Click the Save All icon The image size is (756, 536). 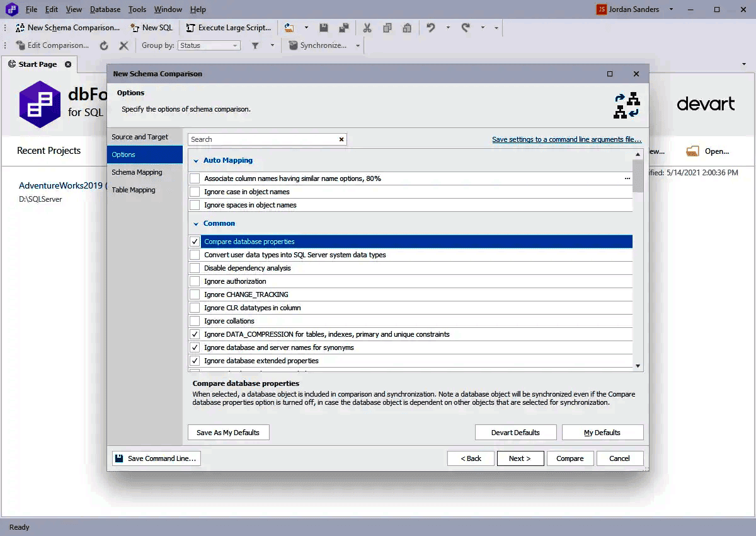(343, 28)
